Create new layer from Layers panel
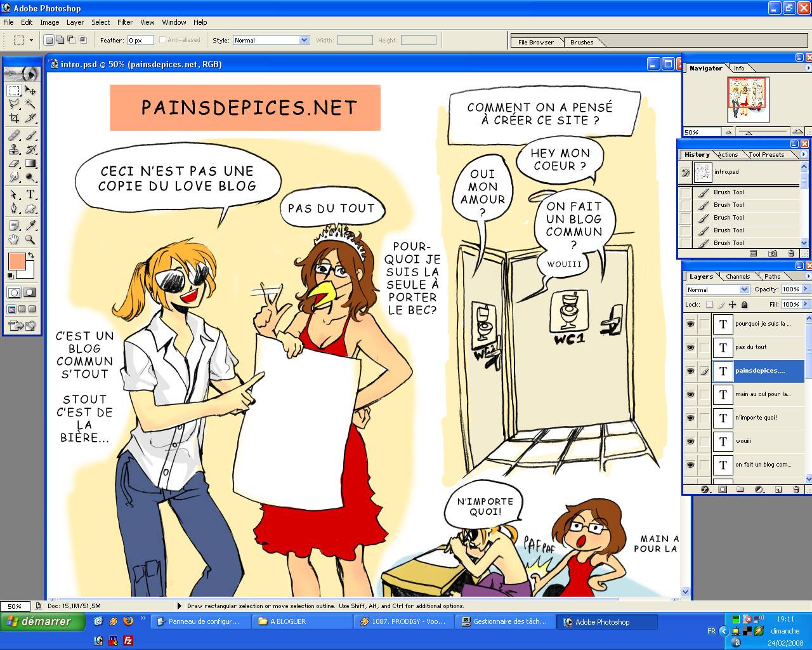 coord(778,489)
